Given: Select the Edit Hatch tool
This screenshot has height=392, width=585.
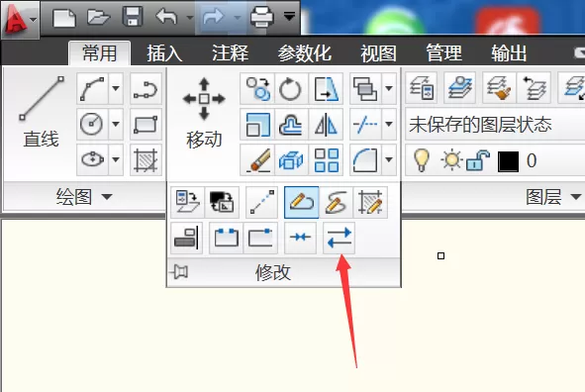Looking at the screenshot, I should (x=370, y=202).
